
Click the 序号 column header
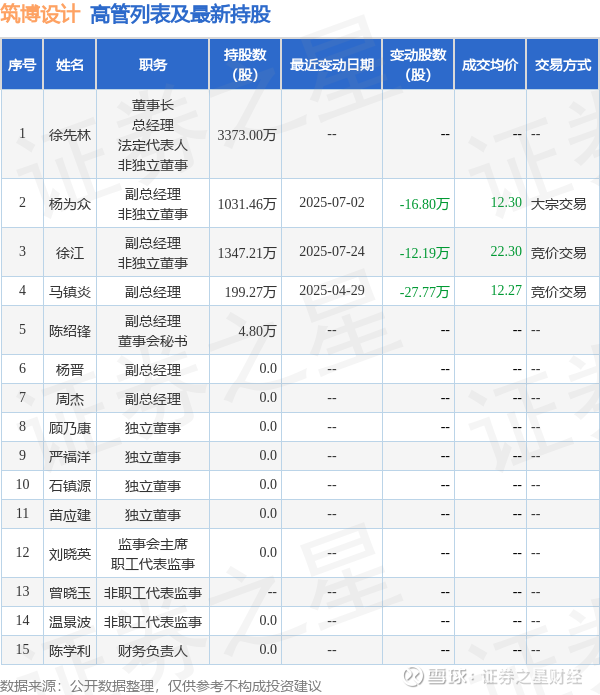click(x=22, y=65)
